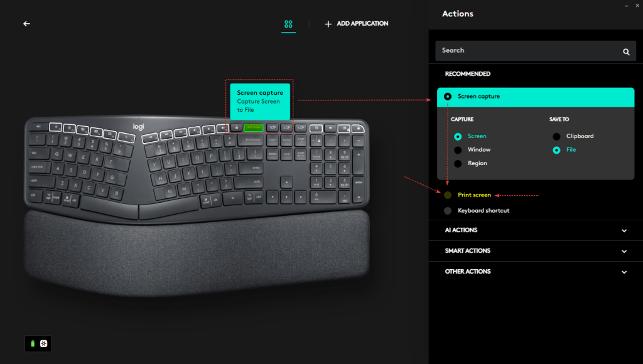Expand the Other Actions section

coord(536,272)
